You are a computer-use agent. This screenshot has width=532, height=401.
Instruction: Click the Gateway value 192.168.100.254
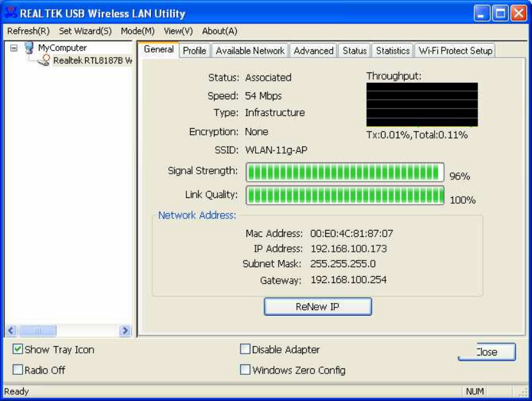(x=348, y=280)
